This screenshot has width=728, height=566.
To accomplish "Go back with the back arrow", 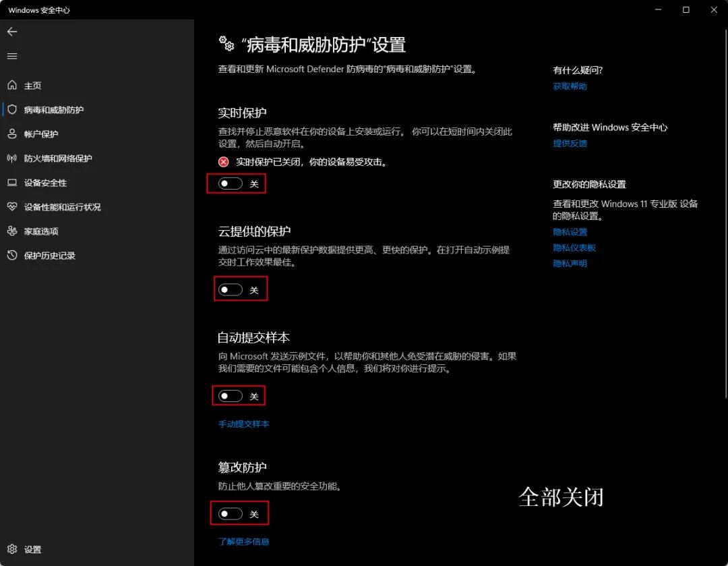I will (12, 32).
